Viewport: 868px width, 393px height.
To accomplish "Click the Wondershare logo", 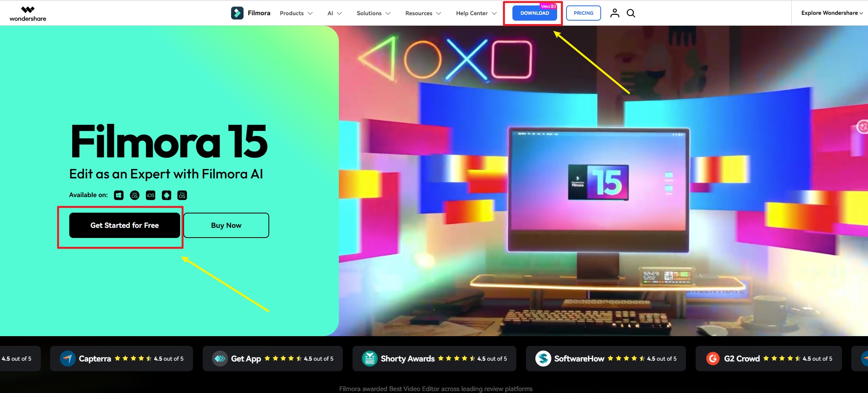I will 27,13.
